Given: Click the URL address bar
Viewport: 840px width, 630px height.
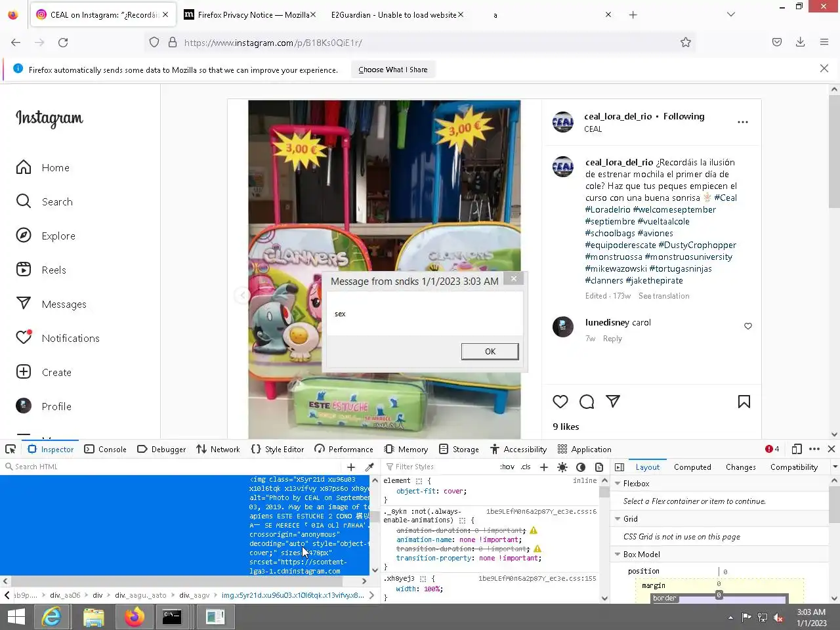Looking at the screenshot, I should coord(420,43).
